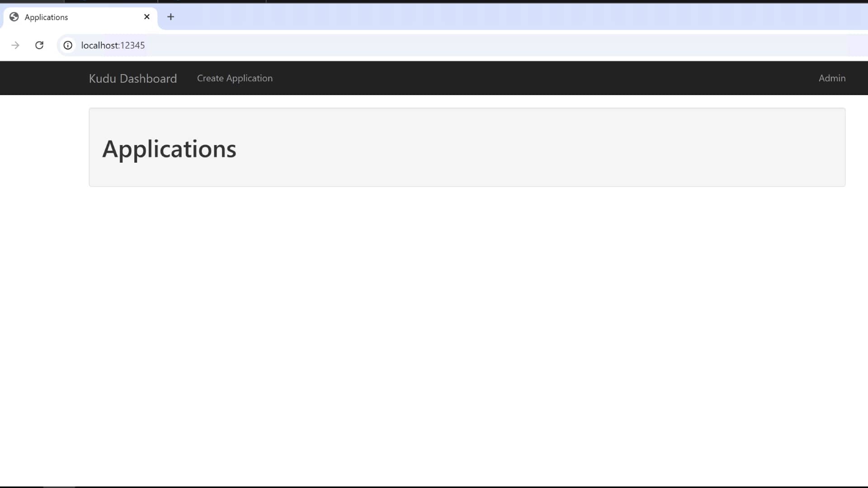Click empty address bar space right of the URL
868x488 pixels.
pyautogui.click(x=452, y=45)
